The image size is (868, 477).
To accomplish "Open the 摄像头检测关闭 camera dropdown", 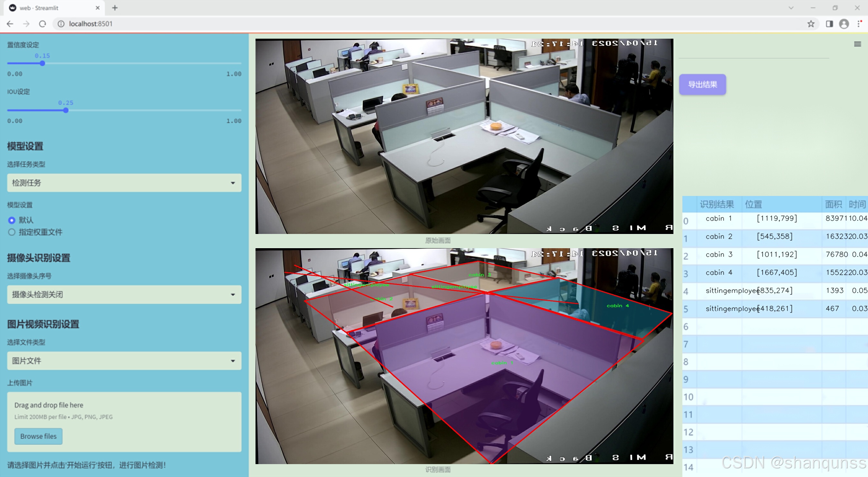I will (124, 294).
